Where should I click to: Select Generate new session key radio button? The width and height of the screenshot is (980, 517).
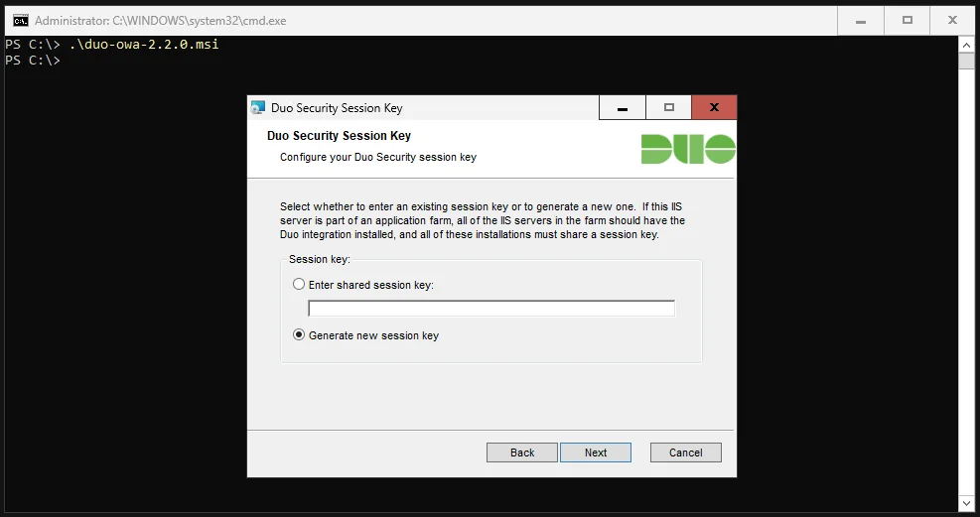299,334
